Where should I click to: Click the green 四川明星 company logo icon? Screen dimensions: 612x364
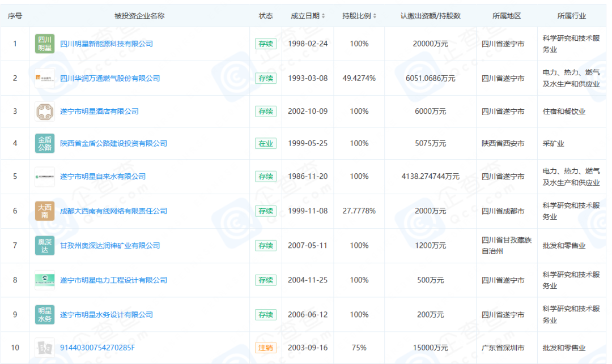click(45, 44)
